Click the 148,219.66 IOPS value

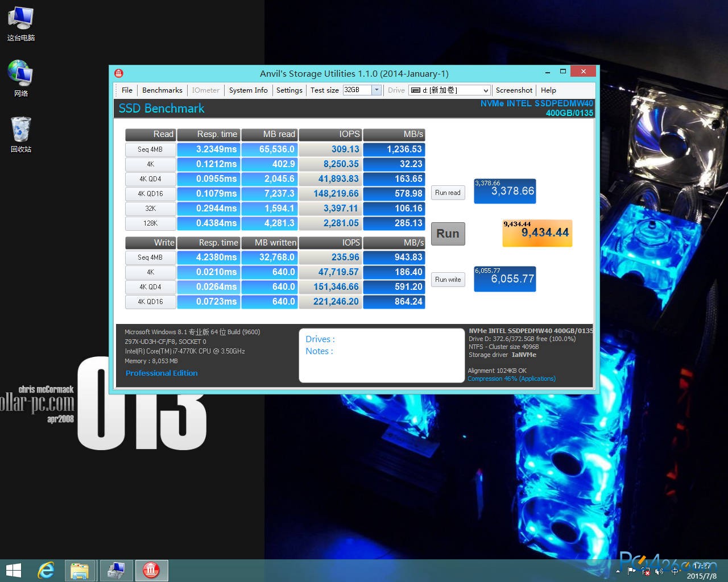(x=330, y=194)
